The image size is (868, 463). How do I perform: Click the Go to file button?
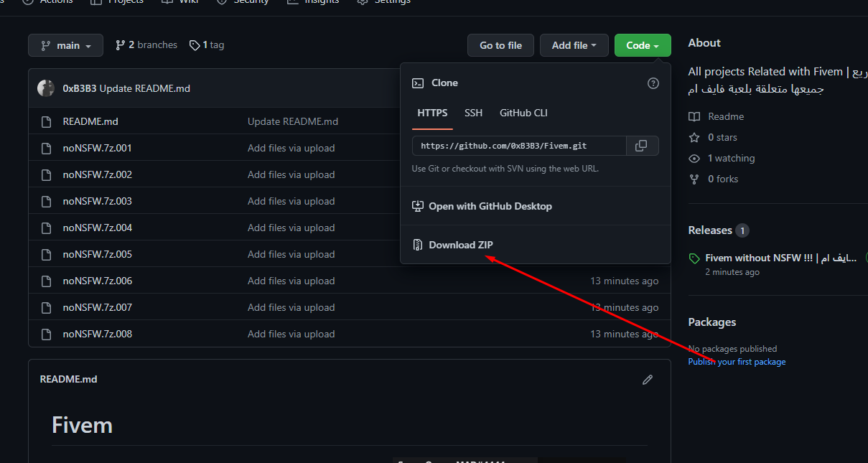pyautogui.click(x=500, y=45)
